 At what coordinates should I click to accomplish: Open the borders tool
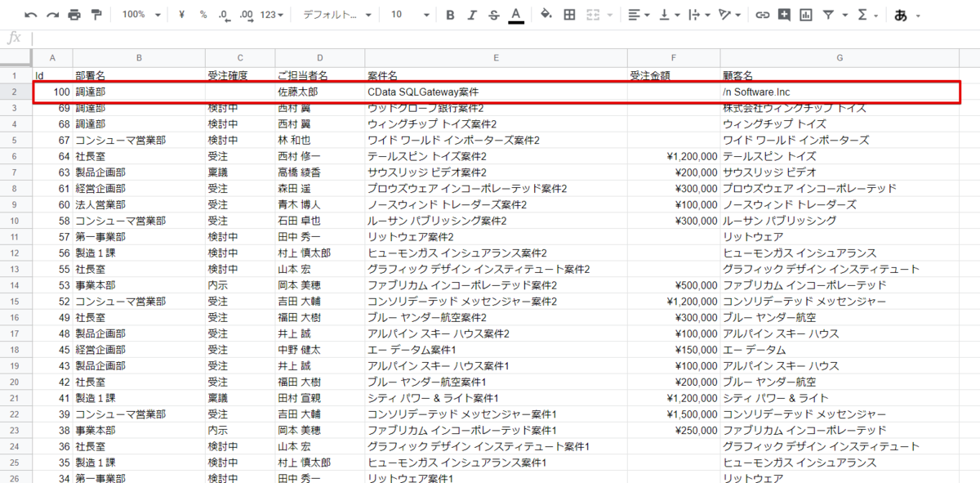pyautogui.click(x=570, y=15)
